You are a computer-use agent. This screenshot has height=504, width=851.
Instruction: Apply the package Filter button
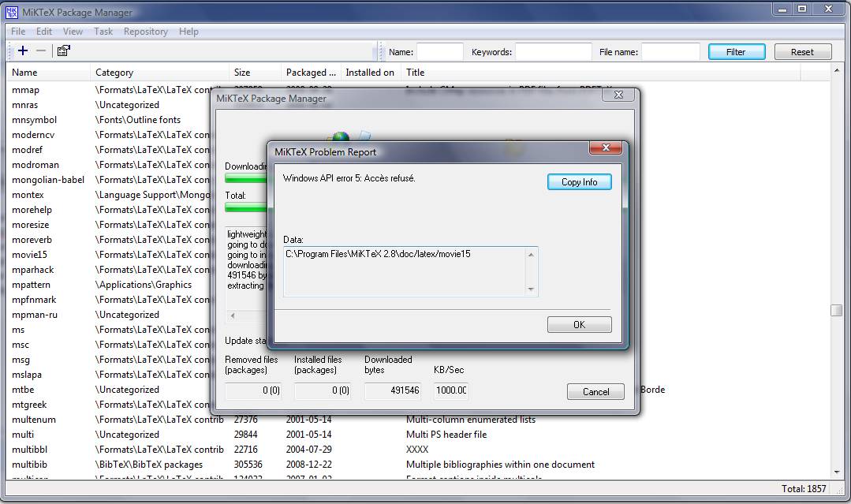pos(737,51)
